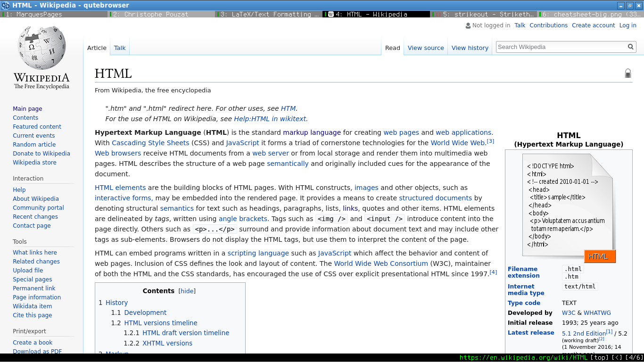Open the WHATWG link in infobox
Screen dimensions: 644x362
coord(597,313)
